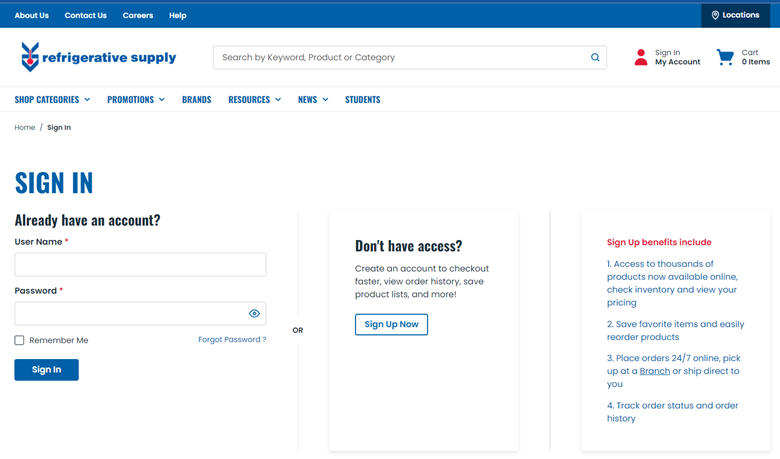Open Contact Us in top bar
Screen dimensions: 780x459
click(x=86, y=15)
